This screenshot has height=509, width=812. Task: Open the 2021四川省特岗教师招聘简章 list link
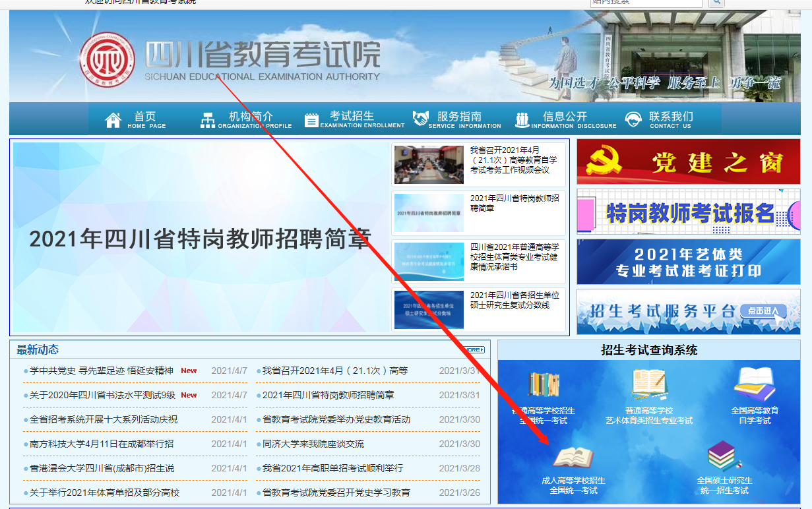click(x=328, y=396)
